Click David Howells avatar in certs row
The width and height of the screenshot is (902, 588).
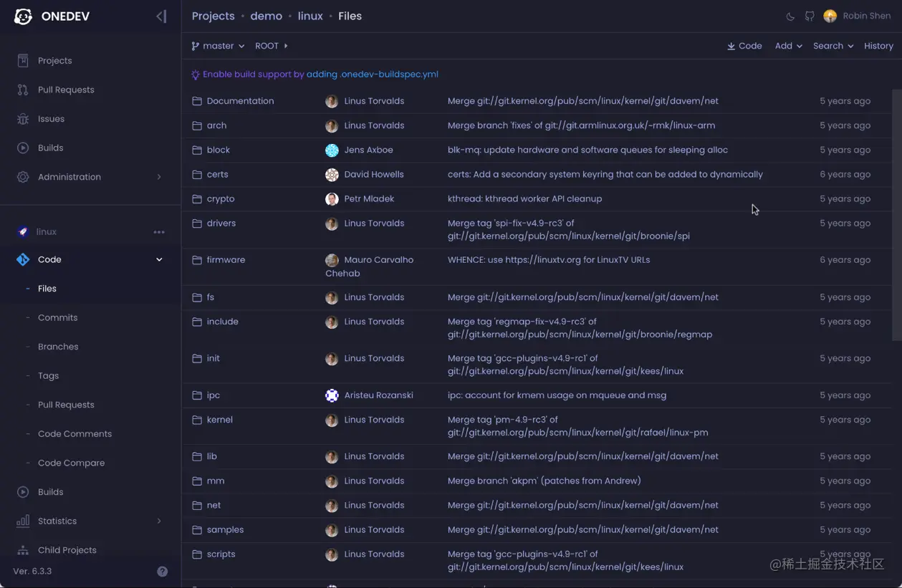[x=332, y=175]
